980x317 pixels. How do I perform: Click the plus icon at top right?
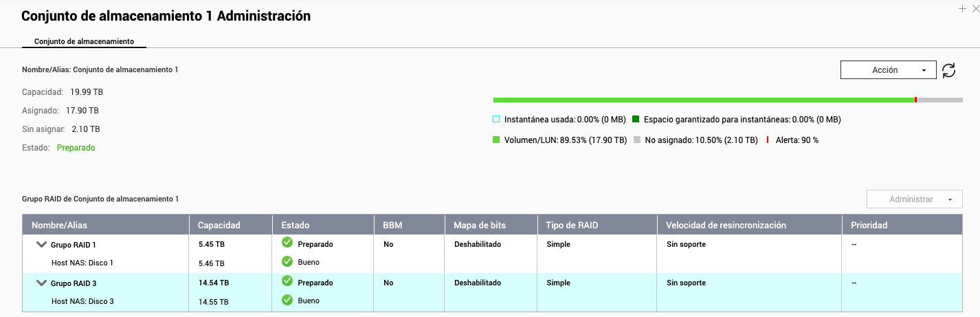point(962,8)
